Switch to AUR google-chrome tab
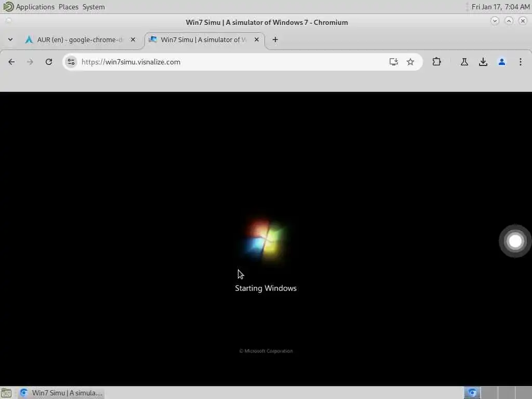Screen dimensions: 532x399 (x=79, y=39)
